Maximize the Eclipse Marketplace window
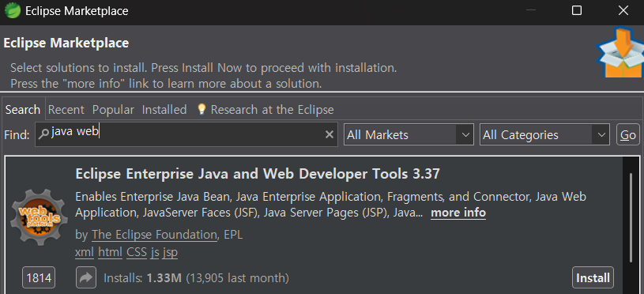 pos(577,10)
